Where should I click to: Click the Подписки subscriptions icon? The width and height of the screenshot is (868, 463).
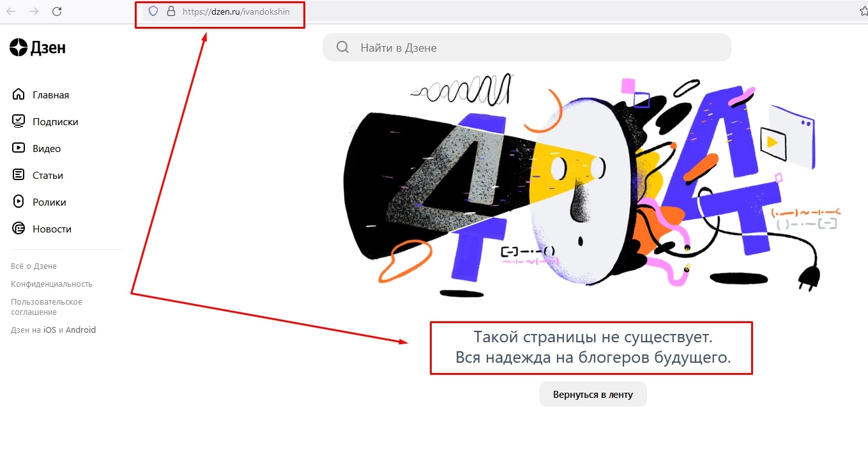point(19,121)
